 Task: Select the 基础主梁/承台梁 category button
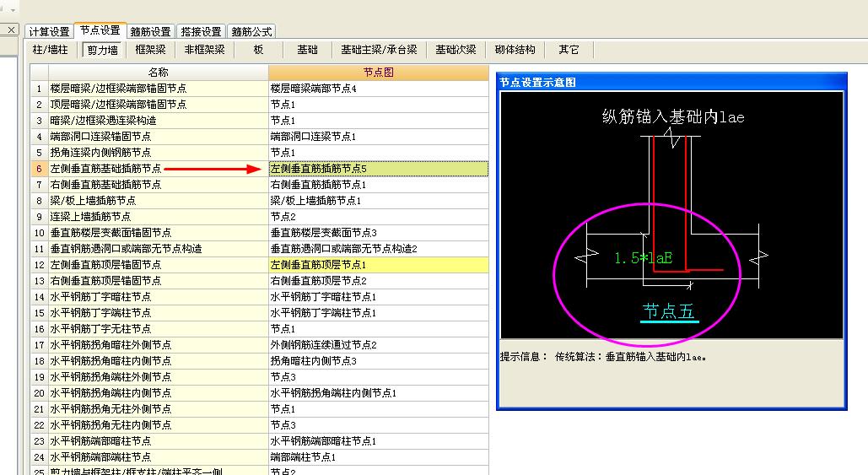click(379, 50)
